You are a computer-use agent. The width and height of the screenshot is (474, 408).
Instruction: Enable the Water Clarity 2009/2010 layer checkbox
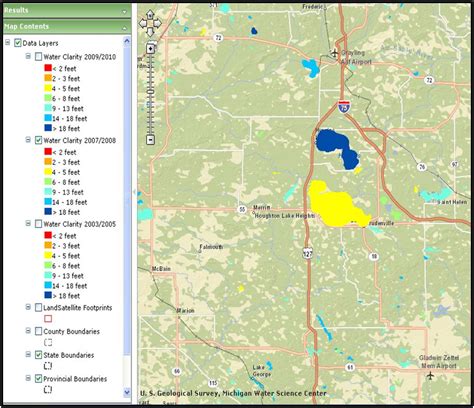[x=38, y=57]
